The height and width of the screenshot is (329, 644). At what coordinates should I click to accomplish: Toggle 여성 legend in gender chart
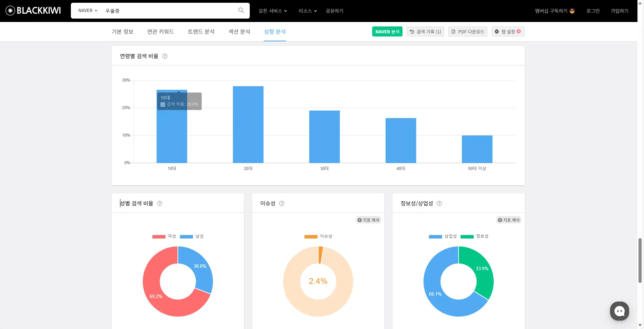pyautogui.click(x=164, y=236)
